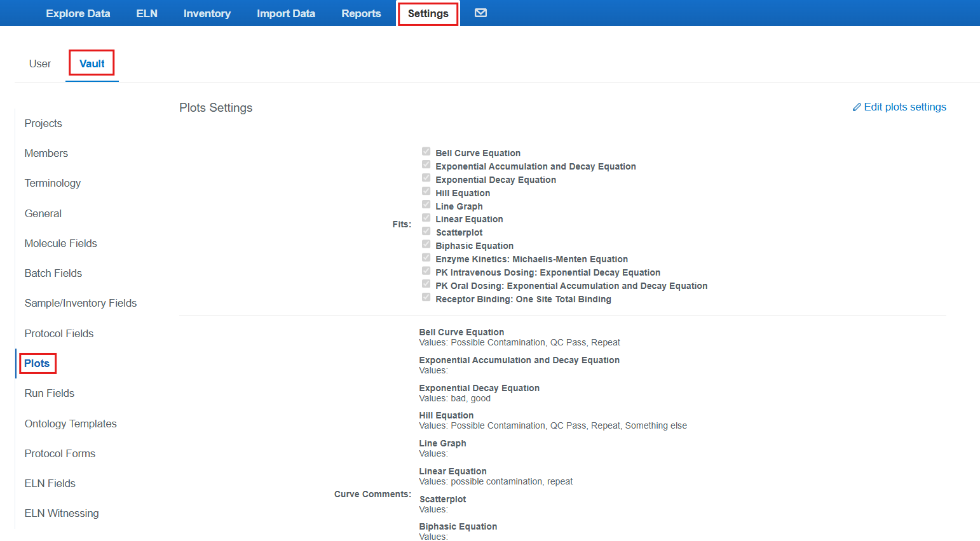
Task: Open the messages envelope icon
Action: 480,13
